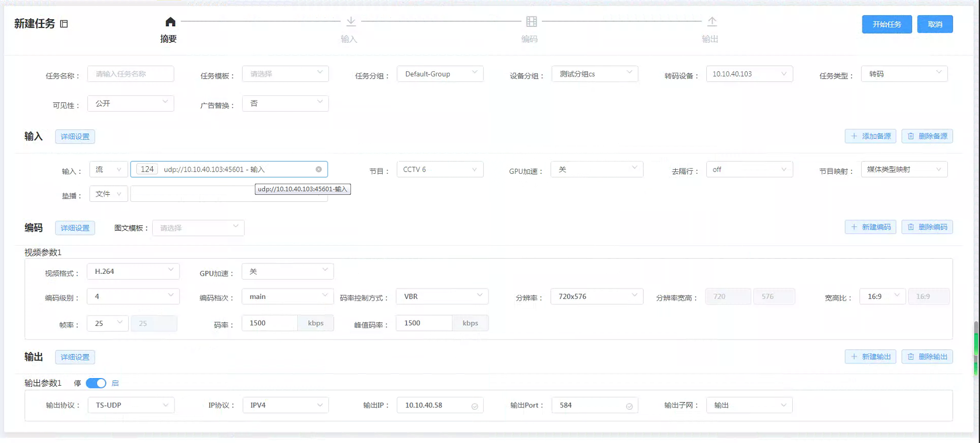Click 开始任务 button
This screenshot has width=980, height=443.
[886, 24]
